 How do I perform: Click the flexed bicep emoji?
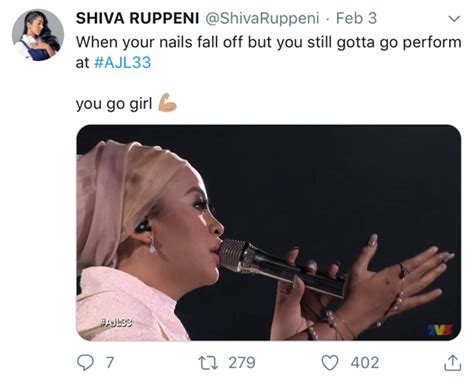click(167, 103)
